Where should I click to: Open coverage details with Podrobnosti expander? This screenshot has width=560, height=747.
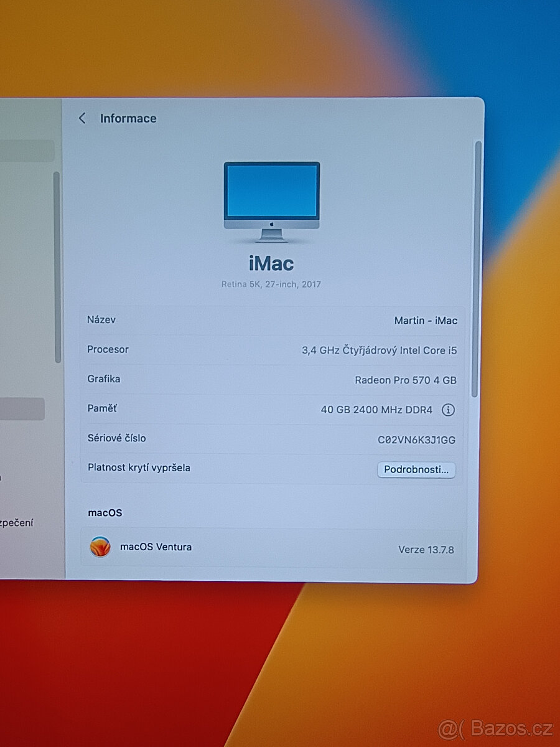416,470
